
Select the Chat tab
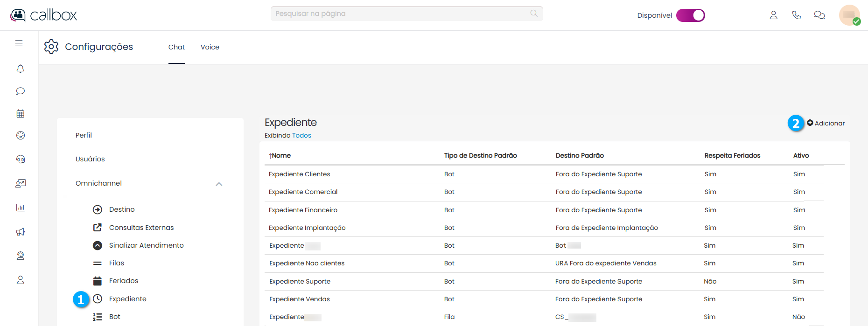pyautogui.click(x=176, y=47)
